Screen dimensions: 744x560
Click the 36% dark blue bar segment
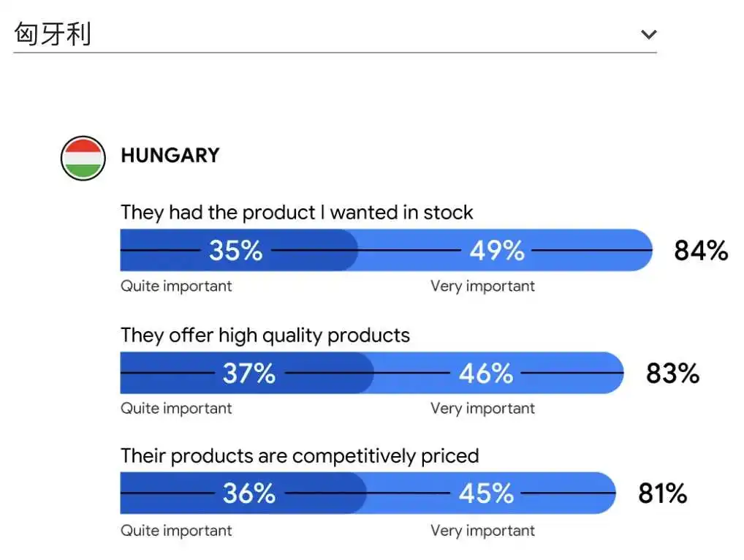(x=243, y=493)
